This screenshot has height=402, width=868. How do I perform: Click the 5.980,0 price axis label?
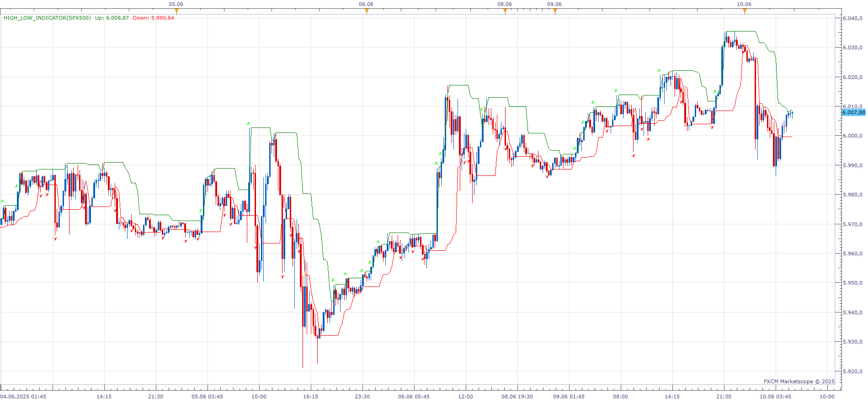pyautogui.click(x=852, y=195)
